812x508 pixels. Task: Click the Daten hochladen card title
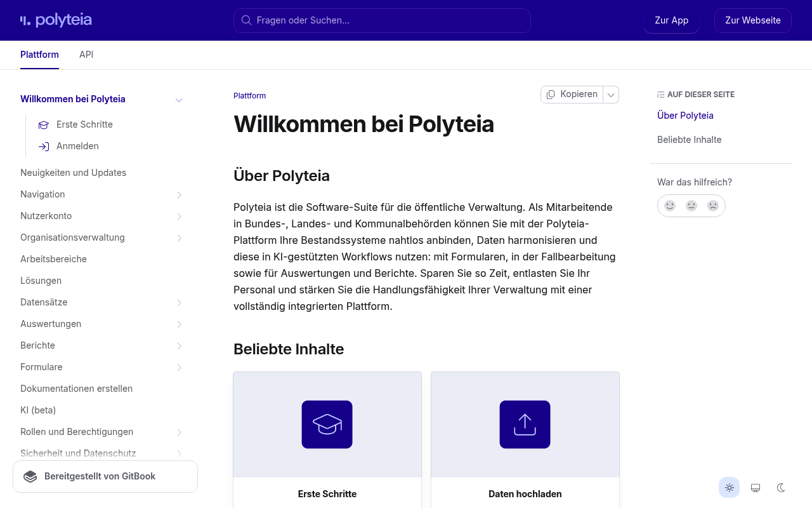[525, 494]
